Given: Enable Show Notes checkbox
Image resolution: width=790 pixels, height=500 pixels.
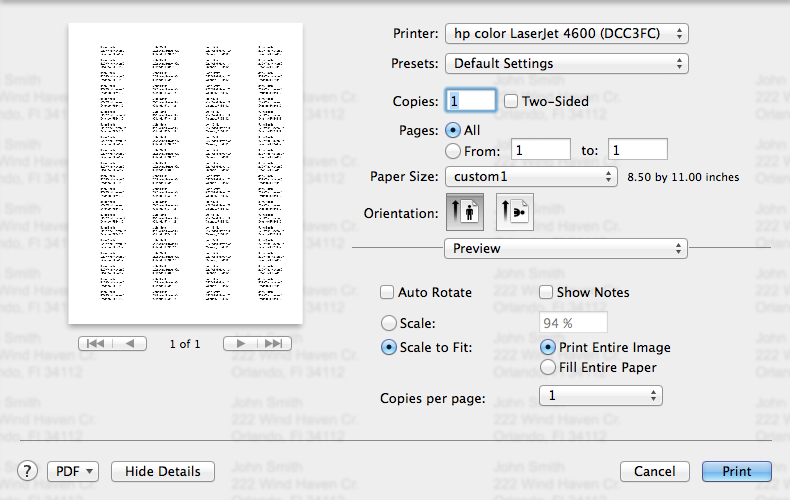Looking at the screenshot, I should pos(546,292).
